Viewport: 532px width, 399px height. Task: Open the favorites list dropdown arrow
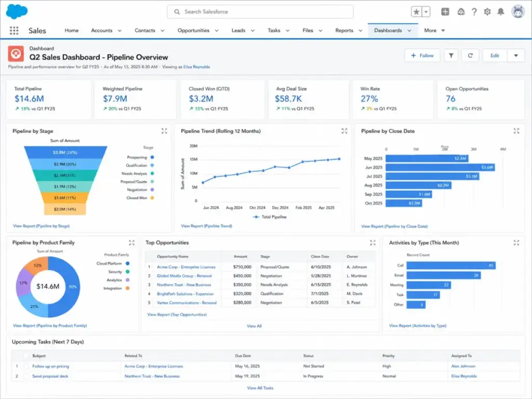(x=426, y=11)
